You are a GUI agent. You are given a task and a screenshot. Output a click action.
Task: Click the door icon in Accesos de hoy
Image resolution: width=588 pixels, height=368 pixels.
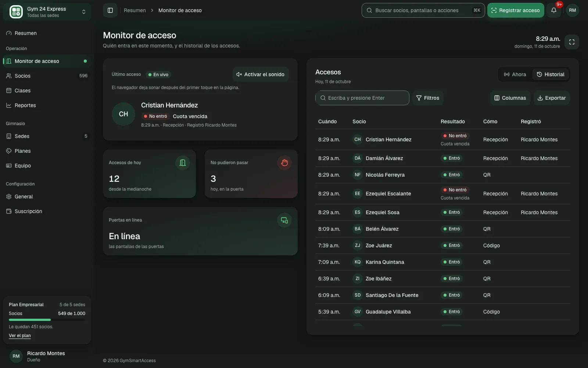point(183,163)
